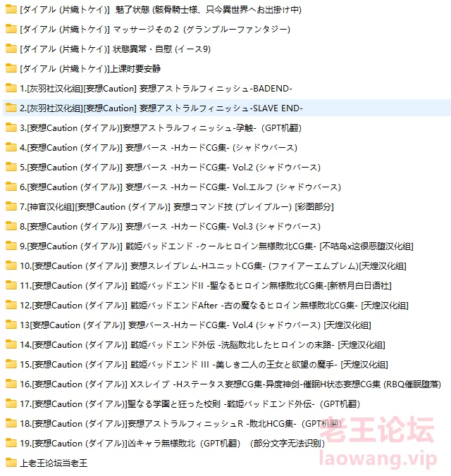
Task: Select folder name 16. Xスレイブ
Action: point(230,384)
